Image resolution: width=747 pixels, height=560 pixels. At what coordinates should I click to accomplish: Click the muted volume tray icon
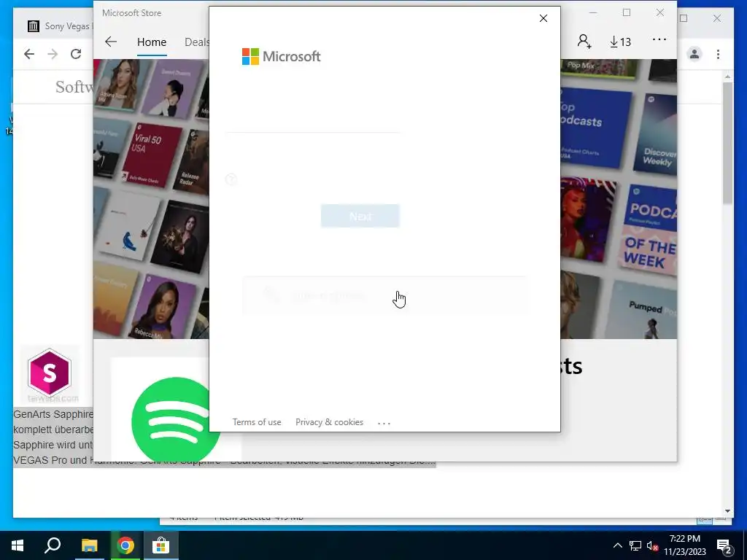[652, 545]
